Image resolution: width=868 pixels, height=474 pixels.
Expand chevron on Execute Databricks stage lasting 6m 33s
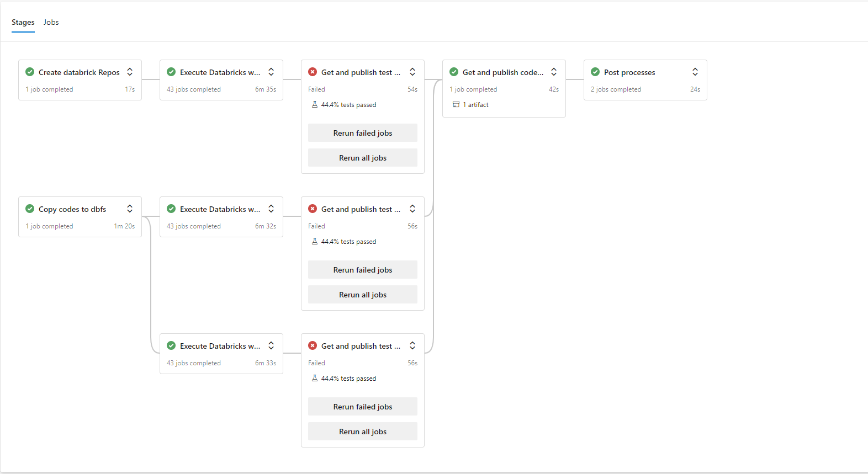tap(271, 346)
